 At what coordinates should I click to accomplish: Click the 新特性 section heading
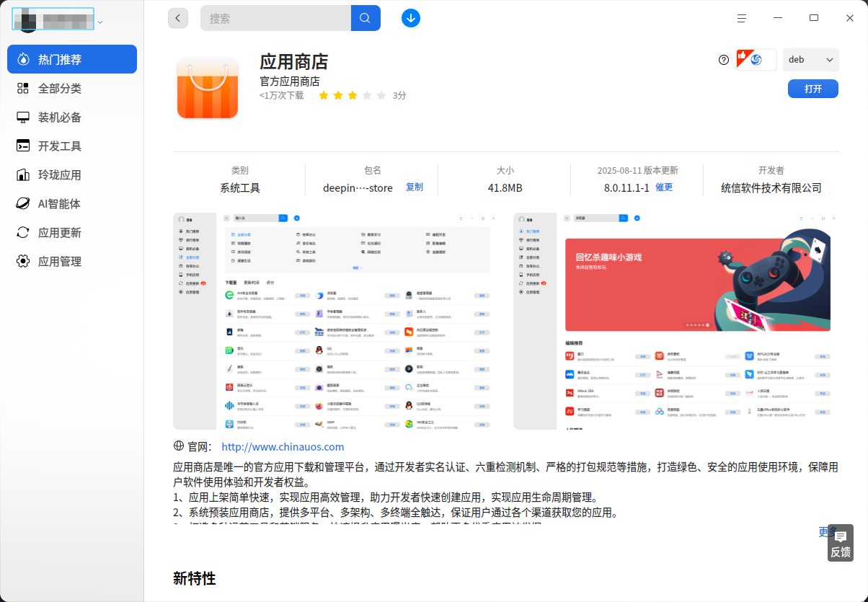[195, 578]
